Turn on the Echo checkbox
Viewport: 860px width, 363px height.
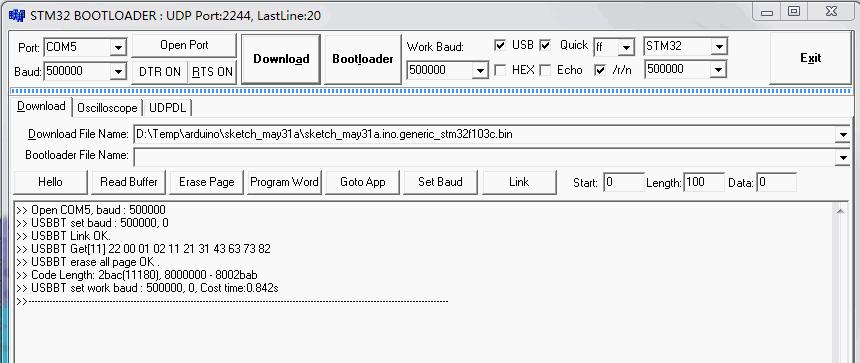545,70
